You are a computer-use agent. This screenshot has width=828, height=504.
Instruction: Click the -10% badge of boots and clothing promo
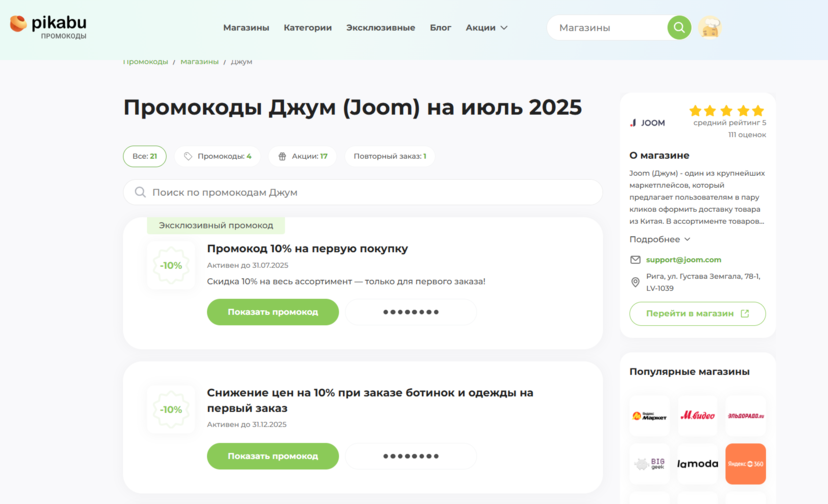(x=171, y=409)
